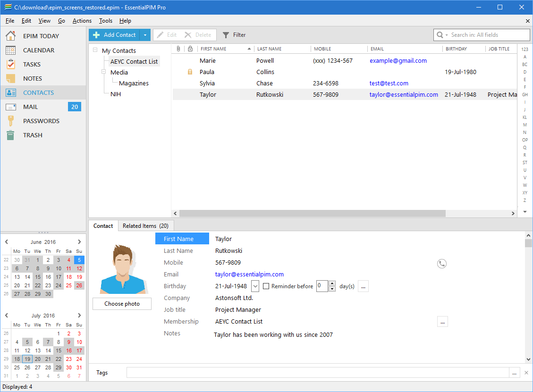Open the Edit menu
The width and height of the screenshot is (533, 392).
(x=26, y=21)
